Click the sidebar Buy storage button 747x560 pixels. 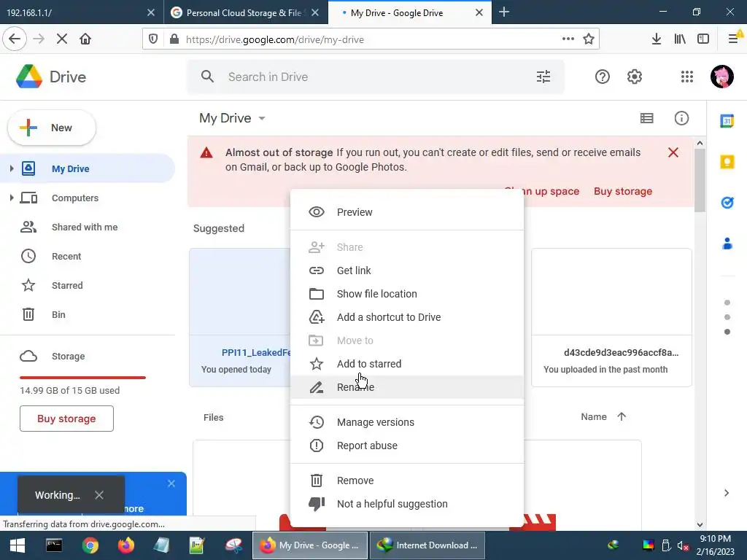(66, 419)
